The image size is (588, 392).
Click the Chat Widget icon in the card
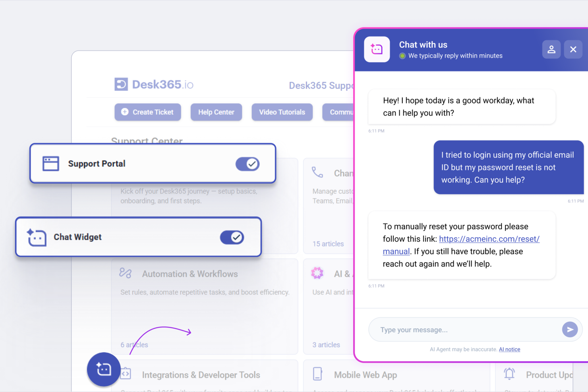tap(36, 237)
